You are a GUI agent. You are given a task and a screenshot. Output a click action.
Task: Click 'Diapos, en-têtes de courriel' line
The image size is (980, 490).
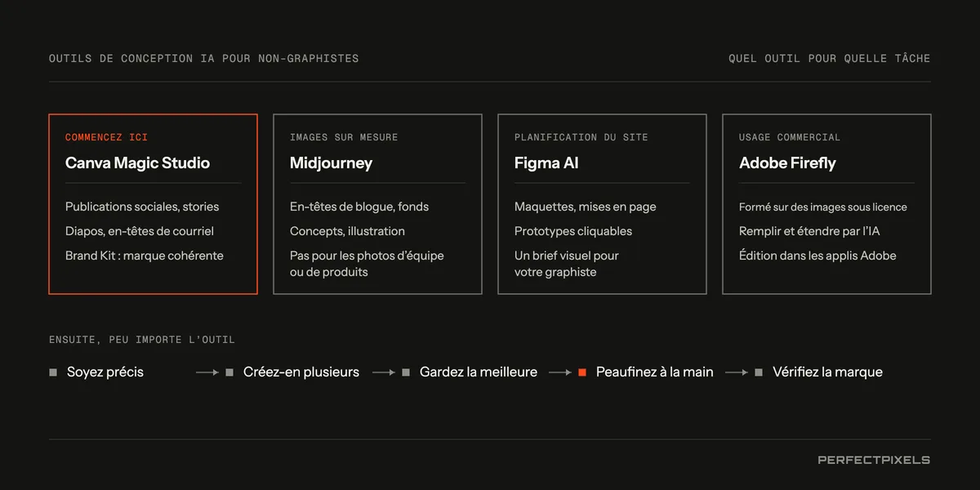coord(140,231)
